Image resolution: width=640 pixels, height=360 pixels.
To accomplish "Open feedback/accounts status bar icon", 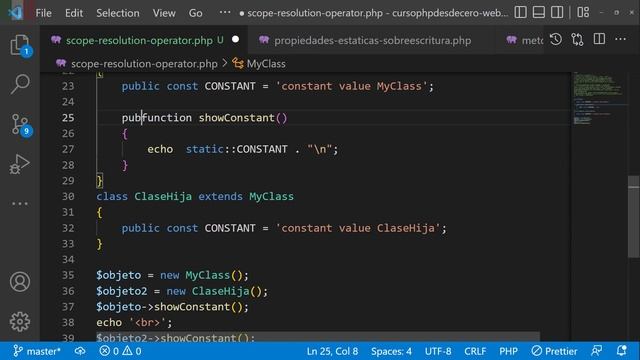I will coord(596,351).
